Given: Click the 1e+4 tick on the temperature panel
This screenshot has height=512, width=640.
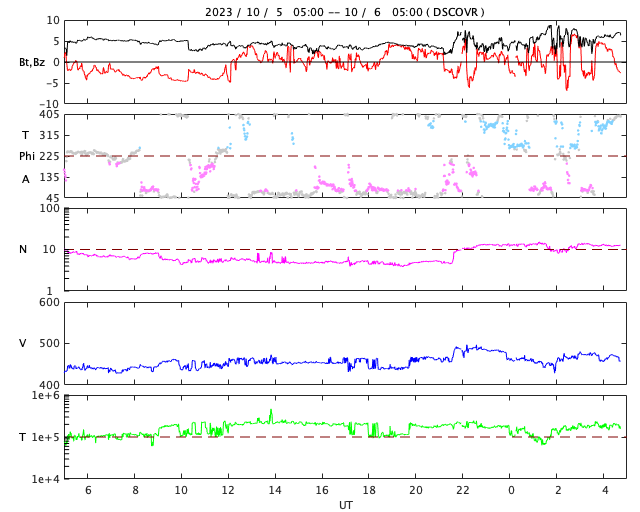Looking at the screenshot, I should 46,479.
